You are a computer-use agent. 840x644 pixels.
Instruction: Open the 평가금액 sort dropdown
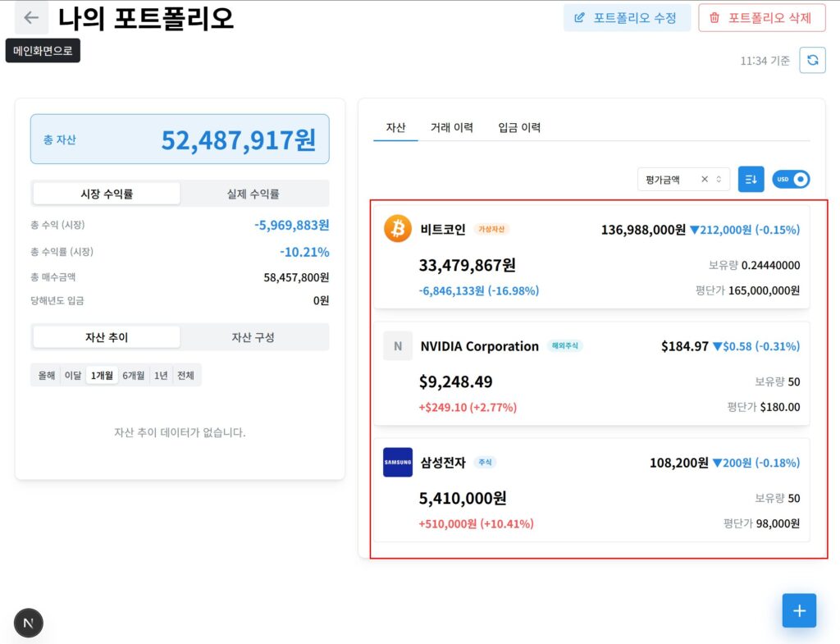point(673,179)
